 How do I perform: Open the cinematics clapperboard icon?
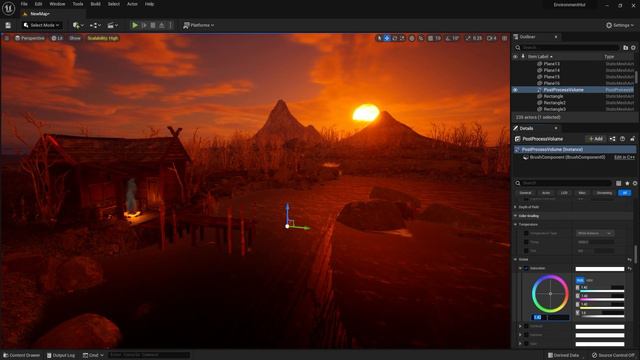[x=112, y=25]
